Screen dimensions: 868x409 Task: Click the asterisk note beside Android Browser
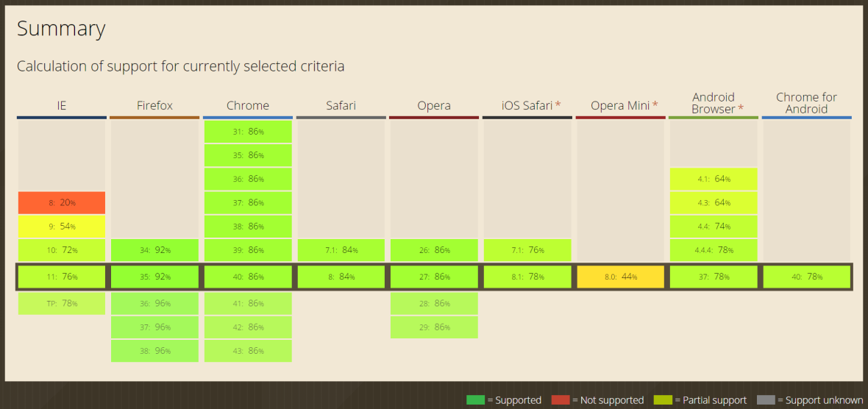pos(740,108)
